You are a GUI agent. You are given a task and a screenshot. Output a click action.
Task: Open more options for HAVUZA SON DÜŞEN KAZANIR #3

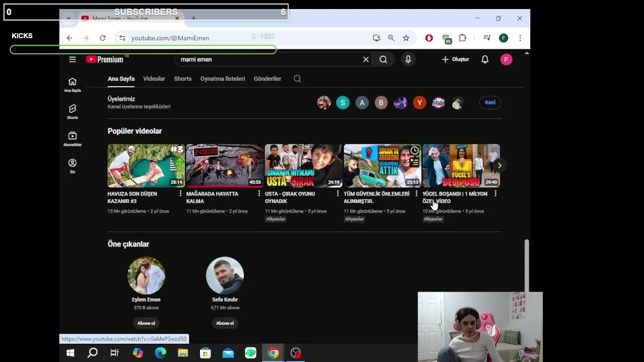click(180, 194)
